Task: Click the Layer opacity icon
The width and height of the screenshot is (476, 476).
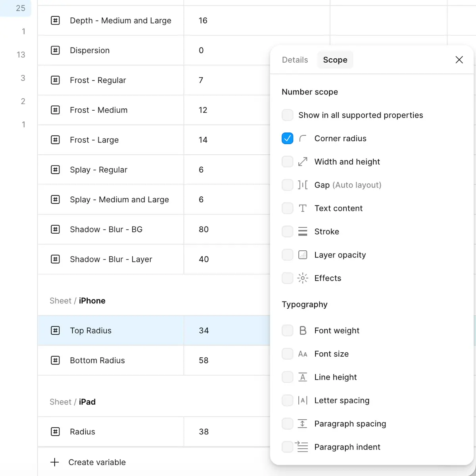Action: 303,255
